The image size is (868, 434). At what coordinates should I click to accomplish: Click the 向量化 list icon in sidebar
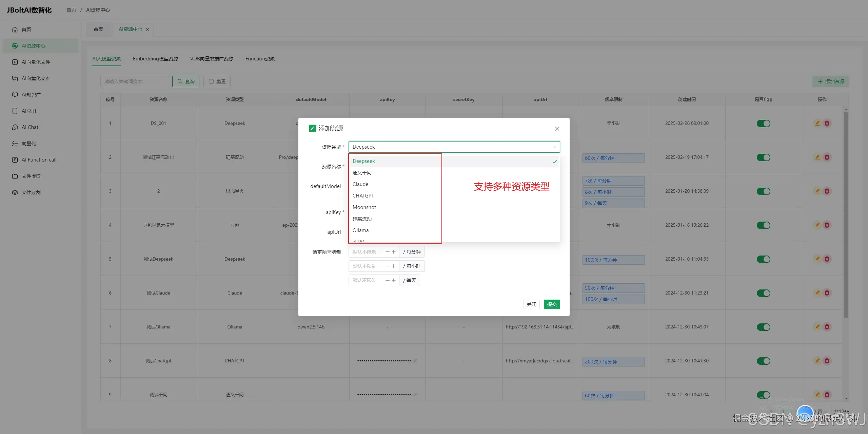pos(15,144)
